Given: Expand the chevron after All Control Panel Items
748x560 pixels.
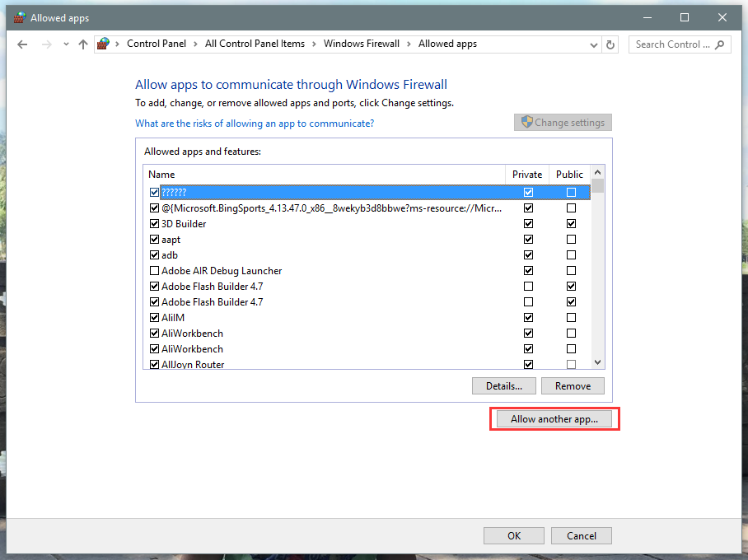Looking at the screenshot, I should [x=314, y=44].
